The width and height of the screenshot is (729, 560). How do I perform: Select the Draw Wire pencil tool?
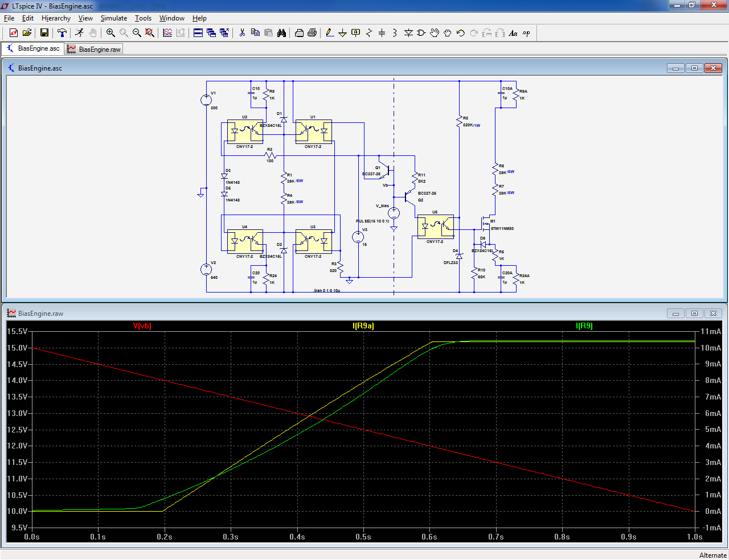tap(330, 33)
